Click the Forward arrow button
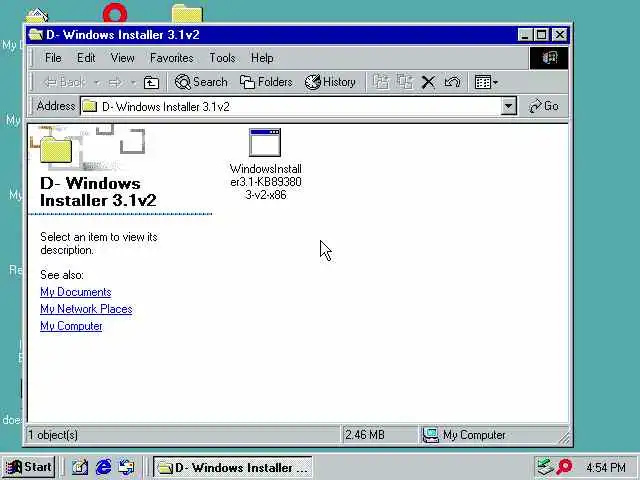The width and height of the screenshot is (640, 480). click(116, 82)
